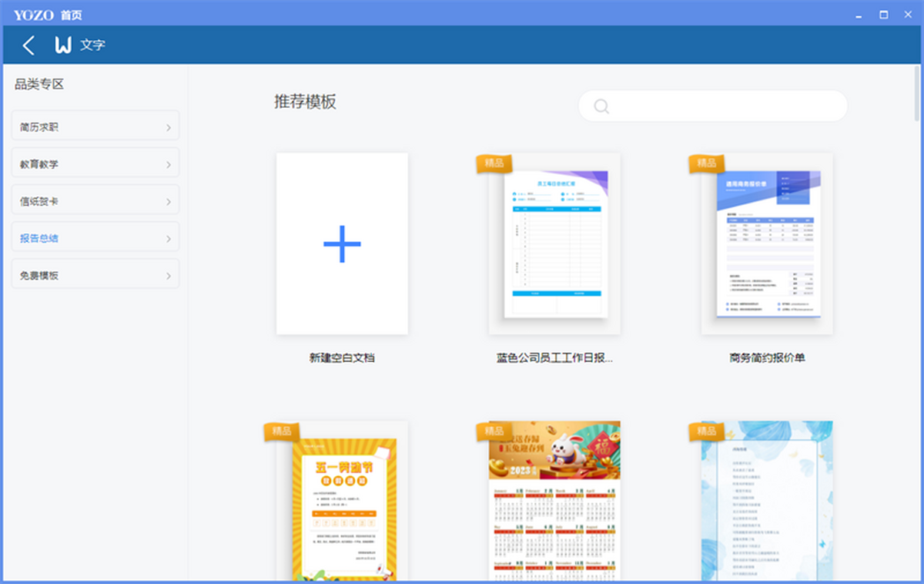This screenshot has width=924, height=584.
Task: Open the 2023 rabbit calendar template thumbnail
Action: (x=555, y=501)
